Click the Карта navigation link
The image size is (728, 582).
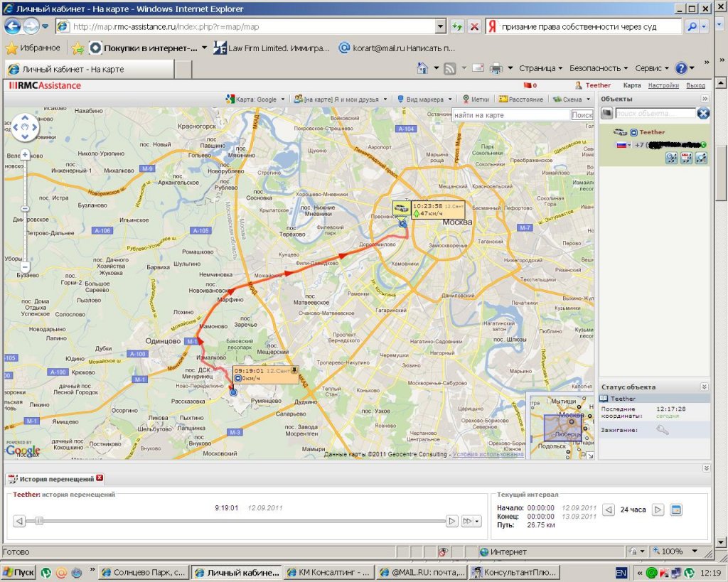632,85
